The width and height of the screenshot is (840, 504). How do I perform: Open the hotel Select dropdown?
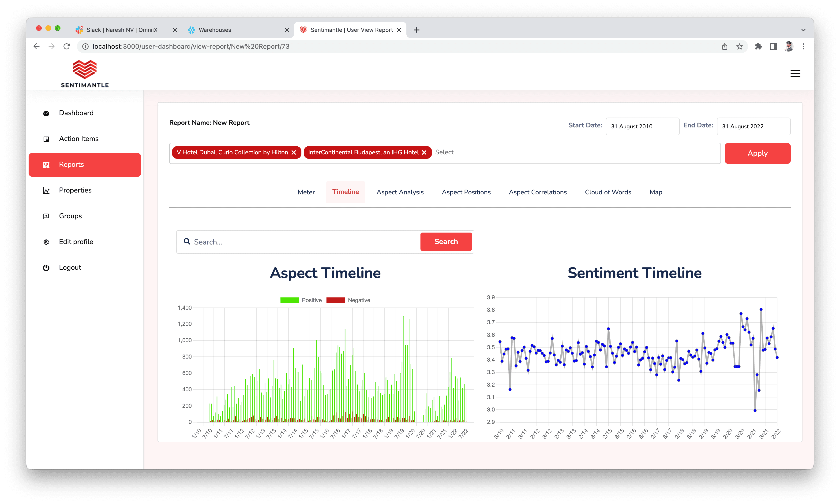click(x=476, y=152)
